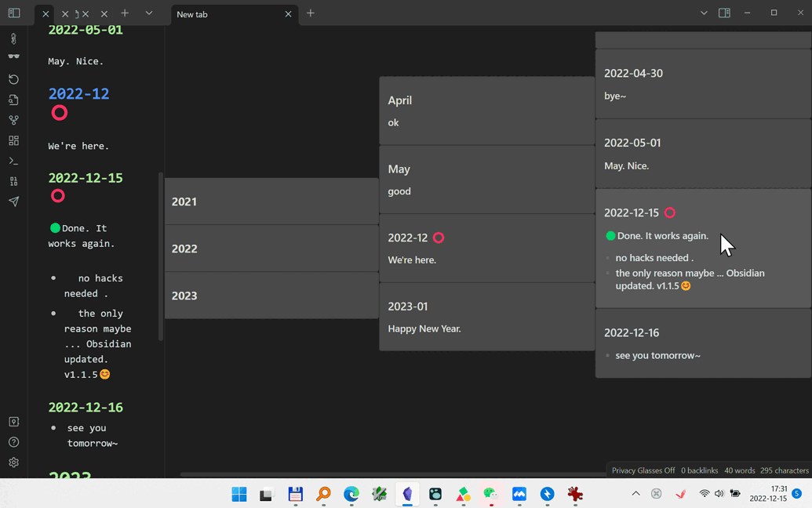Open the 2022-12 heading link
This screenshot has width=812, height=508.
pyautogui.click(x=78, y=94)
